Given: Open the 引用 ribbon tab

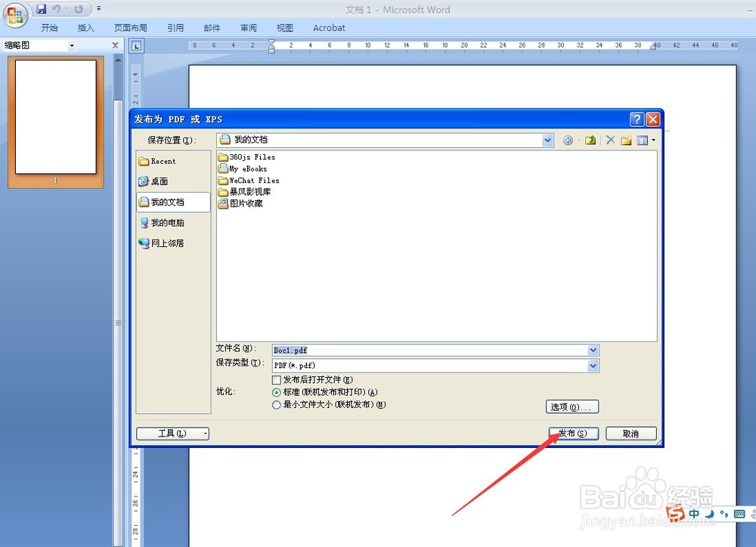Looking at the screenshot, I should point(175,28).
